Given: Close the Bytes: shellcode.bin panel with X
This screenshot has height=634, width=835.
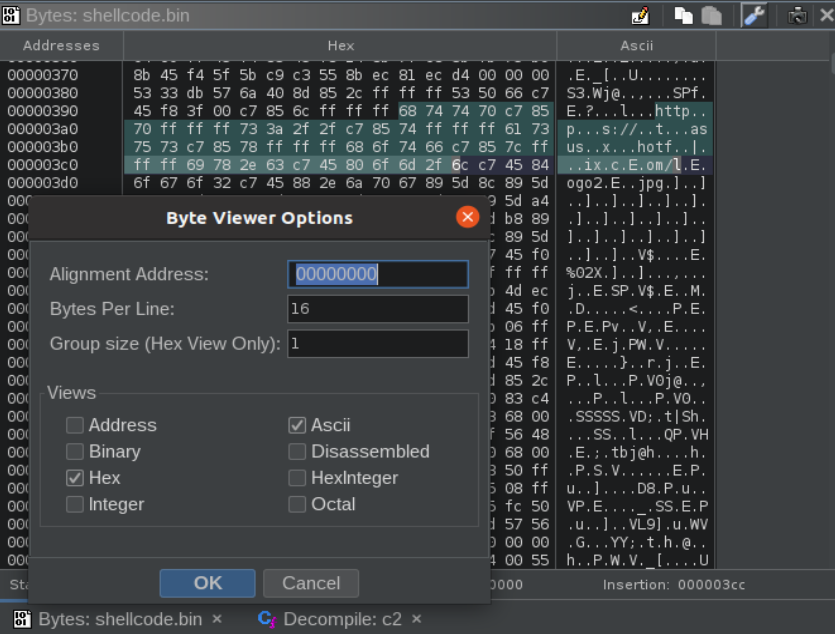Looking at the screenshot, I should 826,15.
